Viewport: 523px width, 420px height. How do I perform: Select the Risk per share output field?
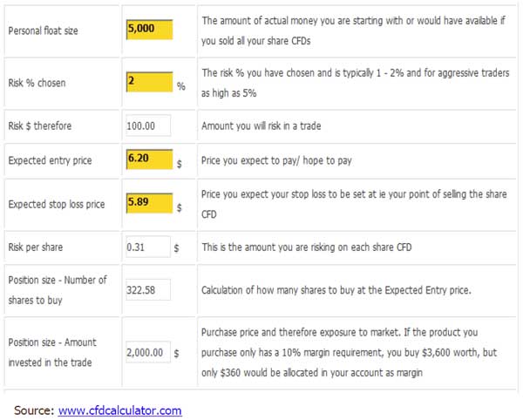click(148, 247)
